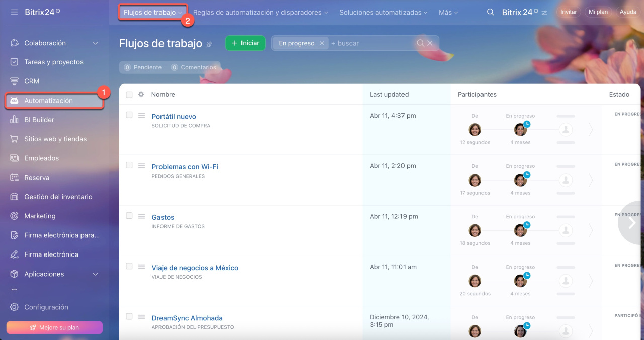Open the Firma electrónica pen icon
The width and height of the screenshot is (644, 340).
point(15,254)
